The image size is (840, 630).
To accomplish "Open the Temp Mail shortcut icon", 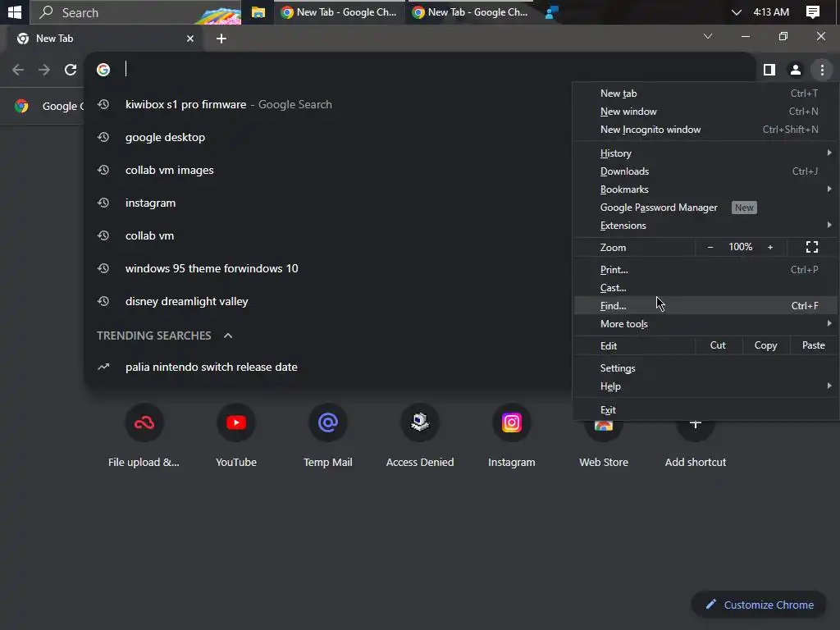I will pos(328,422).
